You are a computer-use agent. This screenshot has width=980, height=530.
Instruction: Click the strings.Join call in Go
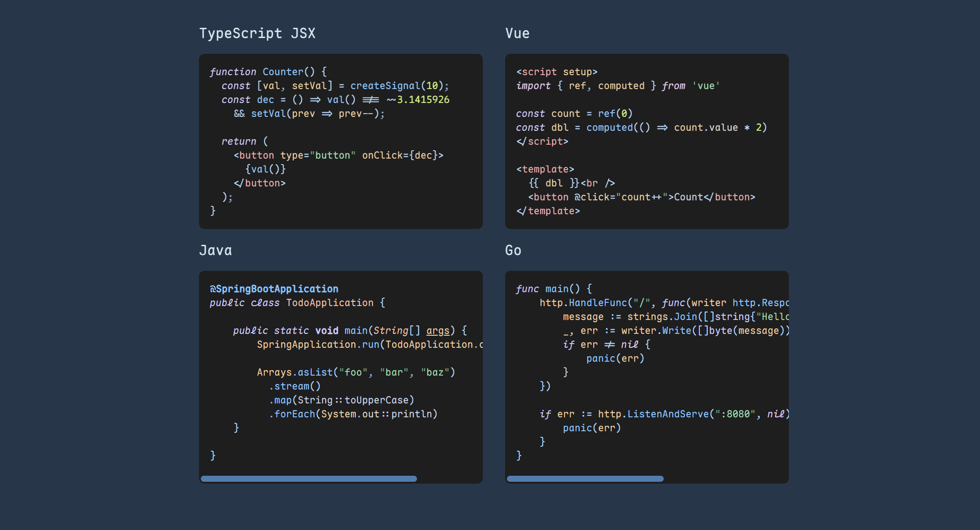coord(662,317)
